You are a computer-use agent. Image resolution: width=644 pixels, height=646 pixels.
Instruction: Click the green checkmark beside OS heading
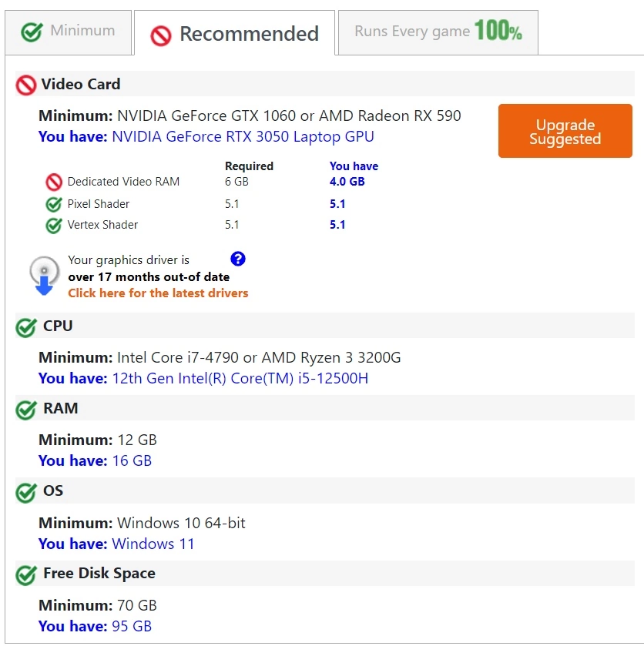[26, 493]
